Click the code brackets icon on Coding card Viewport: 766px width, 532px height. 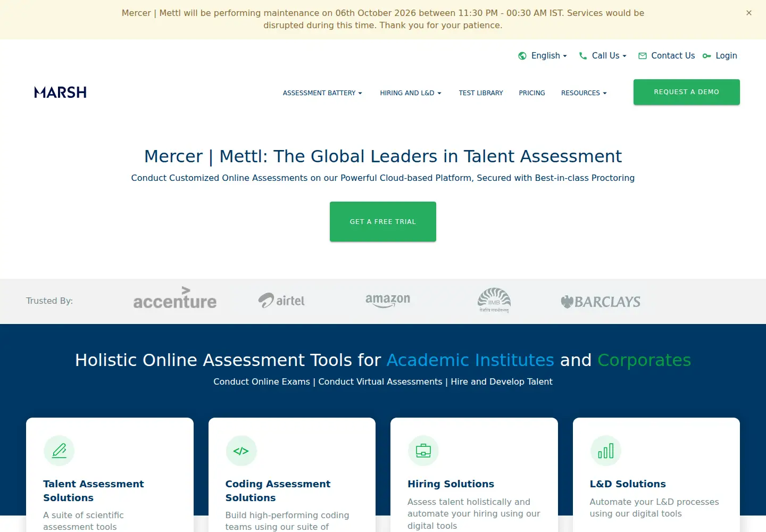point(241,451)
